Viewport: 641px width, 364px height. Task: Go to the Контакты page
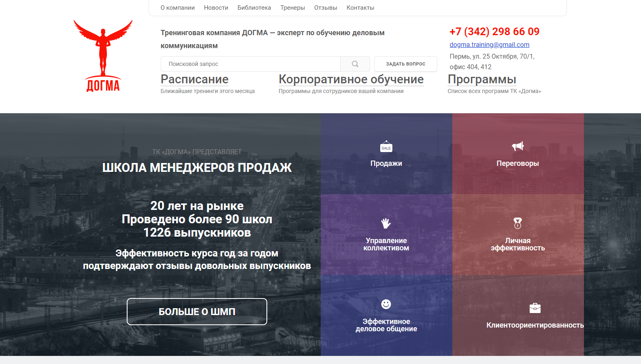click(x=360, y=8)
